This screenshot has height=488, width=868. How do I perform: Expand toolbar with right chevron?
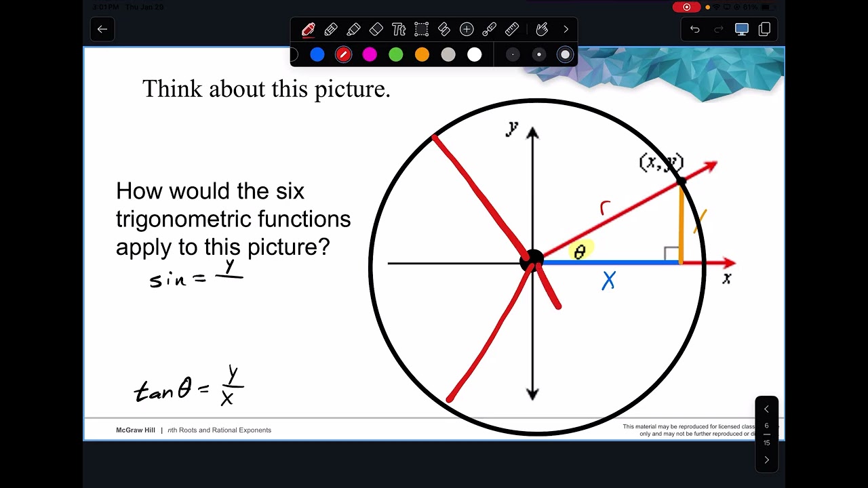pyautogui.click(x=566, y=29)
